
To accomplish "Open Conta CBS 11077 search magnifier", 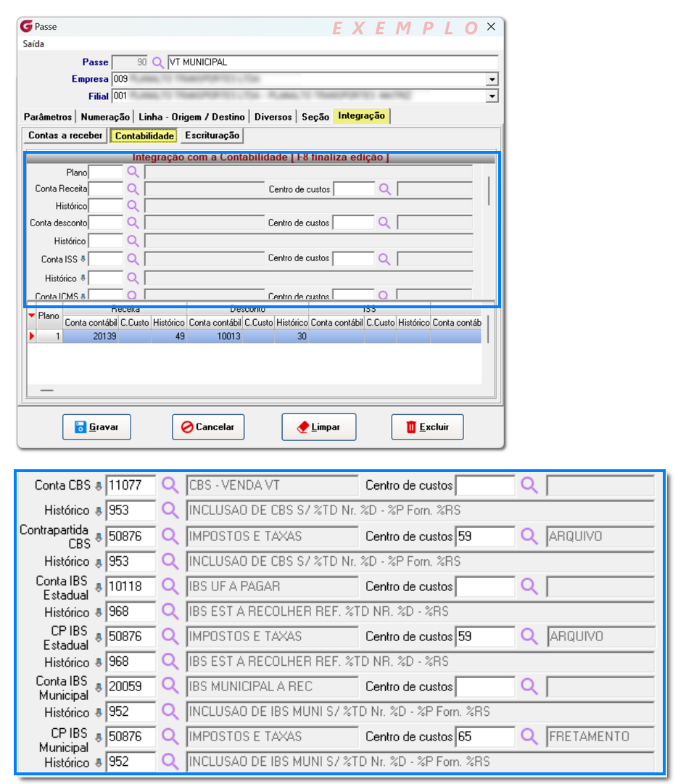I will pyautogui.click(x=170, y=485).
